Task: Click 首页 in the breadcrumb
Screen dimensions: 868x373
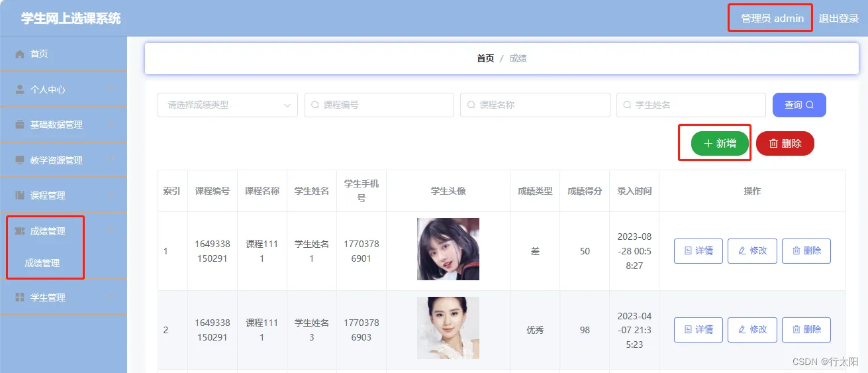Action: 485,58
